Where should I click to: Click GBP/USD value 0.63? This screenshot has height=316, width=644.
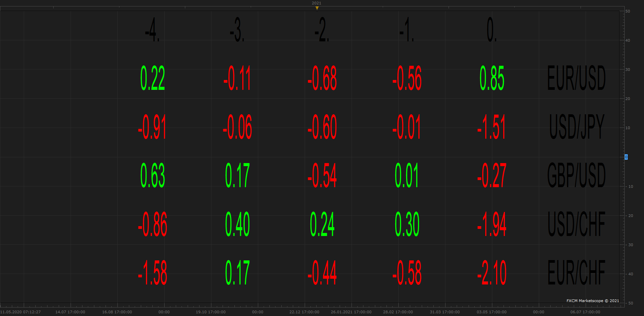(x=153, y=175)
